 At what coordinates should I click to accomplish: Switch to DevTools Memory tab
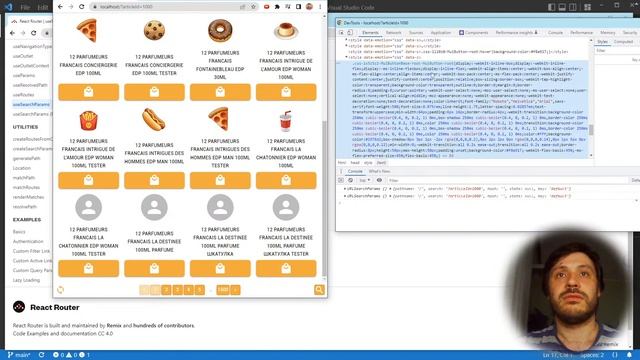[x=607, y=33]
